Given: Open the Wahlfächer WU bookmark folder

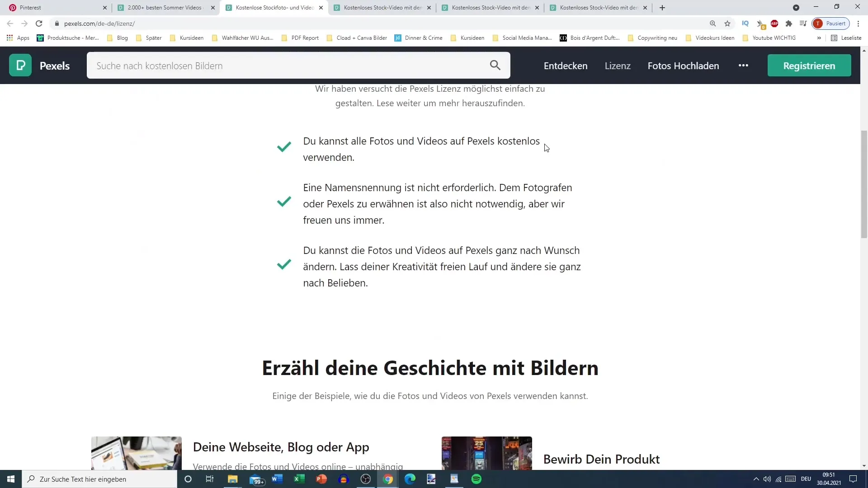Looking at the screenshot, I should coord(242,38).
